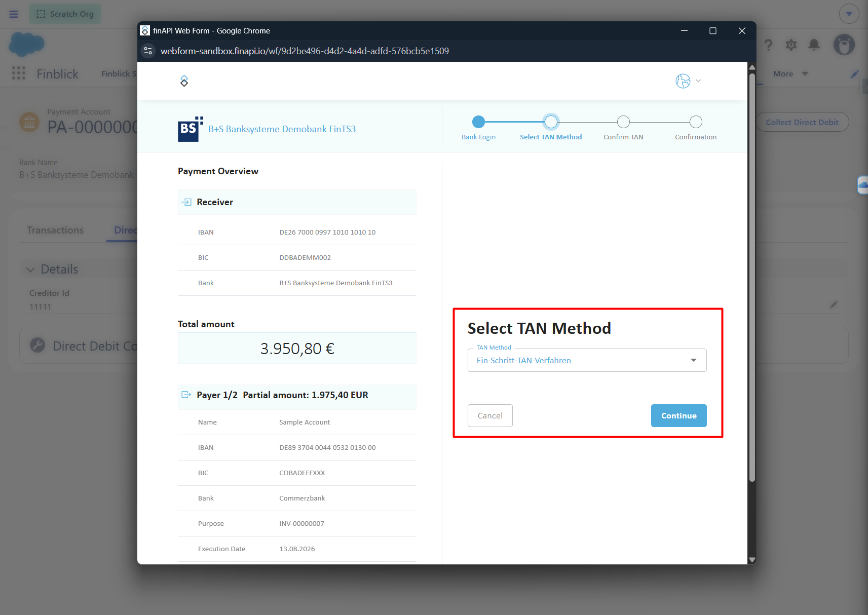Open Salesforce setup gear icon
This screenshot has height=615, width=868.
(791, 45)
